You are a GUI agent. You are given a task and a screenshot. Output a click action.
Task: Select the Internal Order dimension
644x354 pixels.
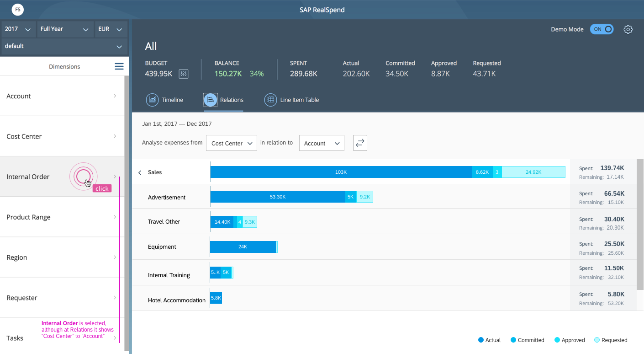pyautogui.click(x=62, y=177)
